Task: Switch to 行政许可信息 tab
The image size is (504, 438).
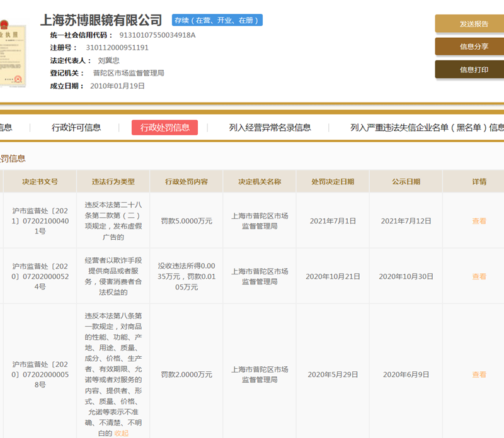Action: (x=76, y=128)
